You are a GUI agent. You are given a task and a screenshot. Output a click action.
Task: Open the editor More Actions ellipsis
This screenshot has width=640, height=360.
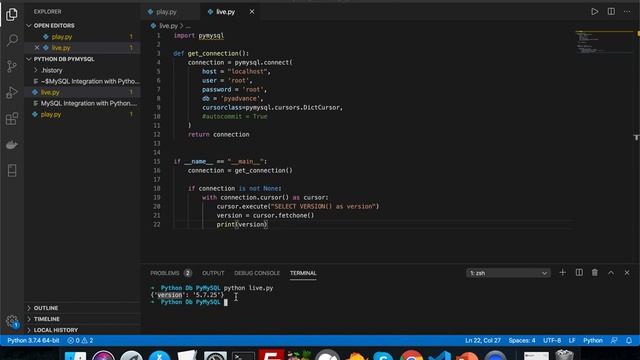627,11
